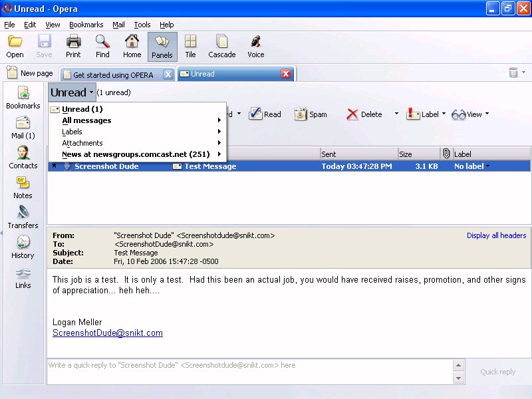Viewport: 532px width, 399px height.
Task: Click quick reply scrollbar down arrow
Action: [458, 378]
